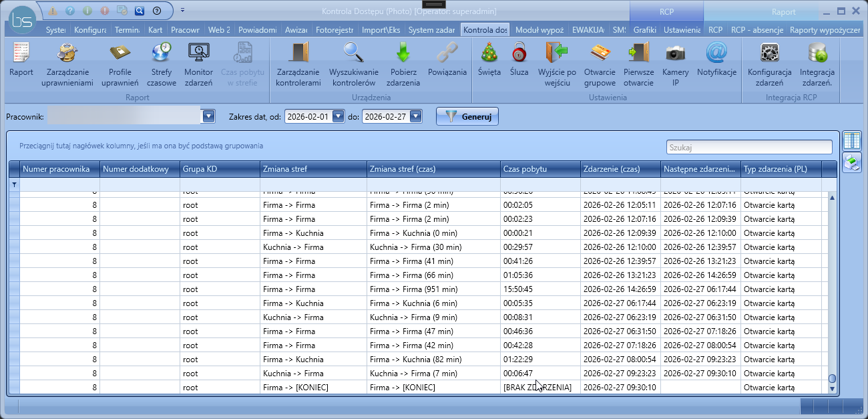Viewport: 868px width, 419px height.
Task: Click the Generuj button
Action: click(467, 117)
